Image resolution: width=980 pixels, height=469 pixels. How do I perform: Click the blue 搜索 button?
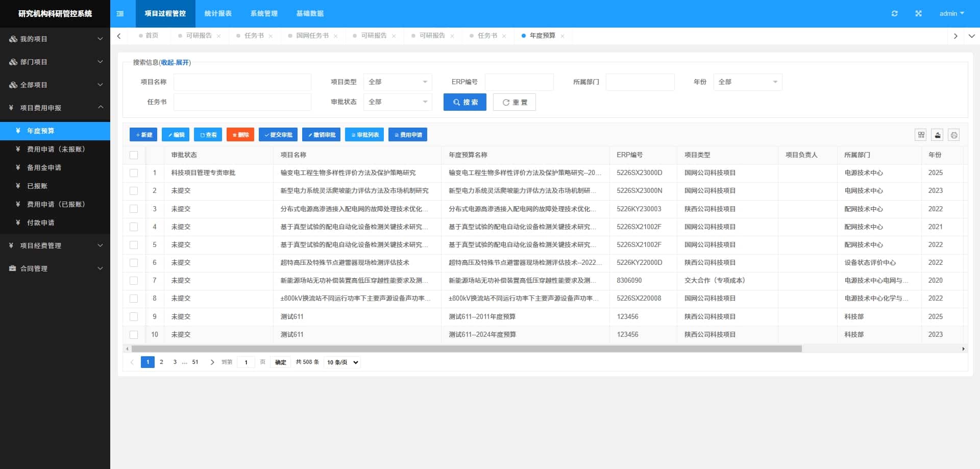pos(465,102)
